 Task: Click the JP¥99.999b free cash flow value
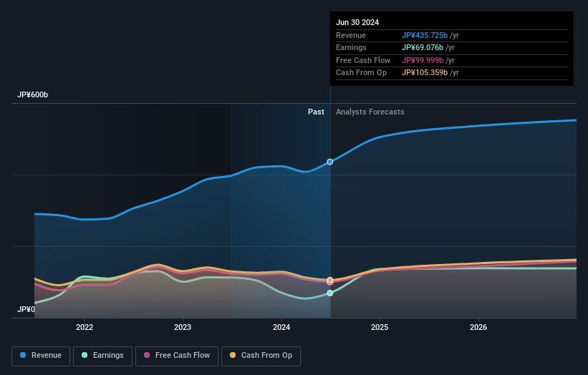click(423, 60)
